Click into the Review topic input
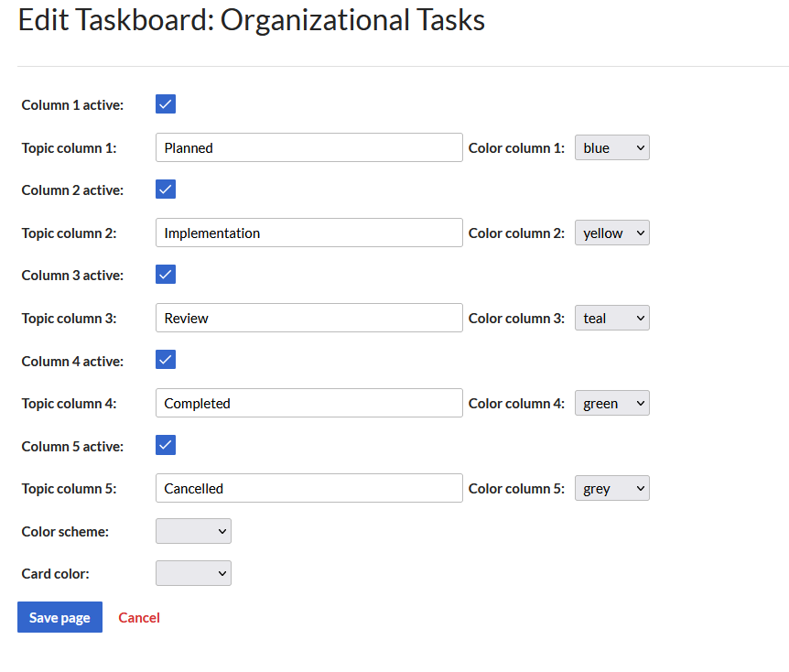Viewport: 789px width, 672px height. tap(308, 318)
